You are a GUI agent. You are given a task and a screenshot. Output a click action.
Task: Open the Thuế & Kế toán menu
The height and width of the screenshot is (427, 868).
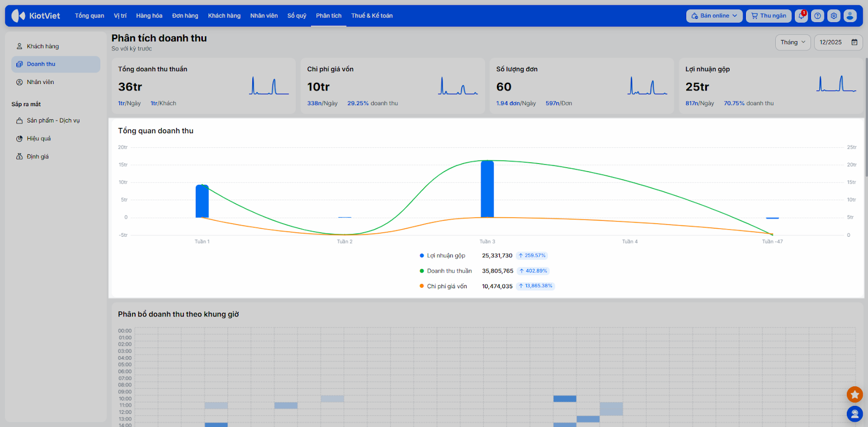click(x=372, y=16)
